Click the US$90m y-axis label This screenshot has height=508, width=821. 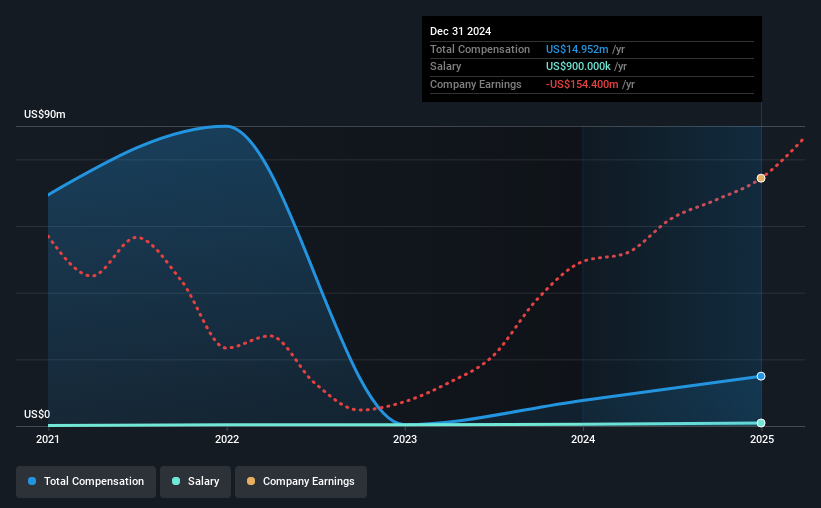pyautogui.click(x=45, y=114)
